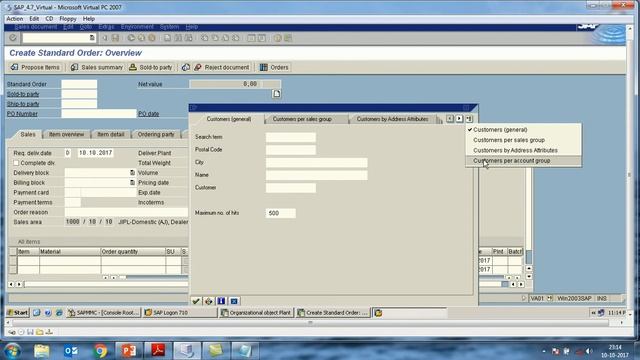This screenshot has height=360, width=640.
Task: Click the City input field in dialog
Action: pyautogui.click(x=316, y=162)
